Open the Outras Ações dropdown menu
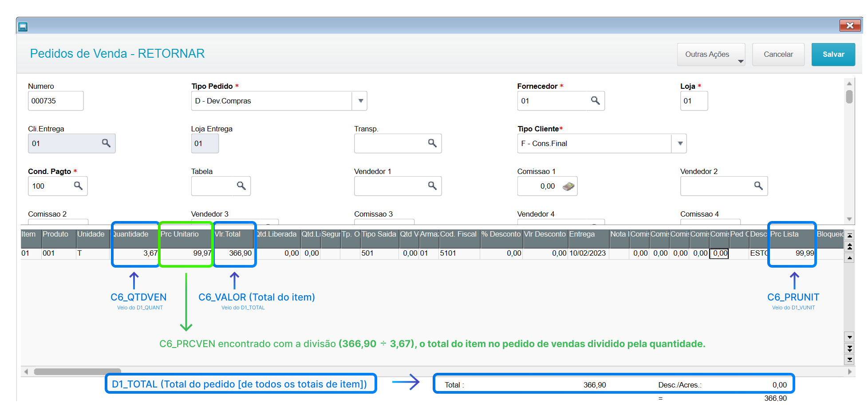This screenshot has height=415, width=868. coord(711,55)
